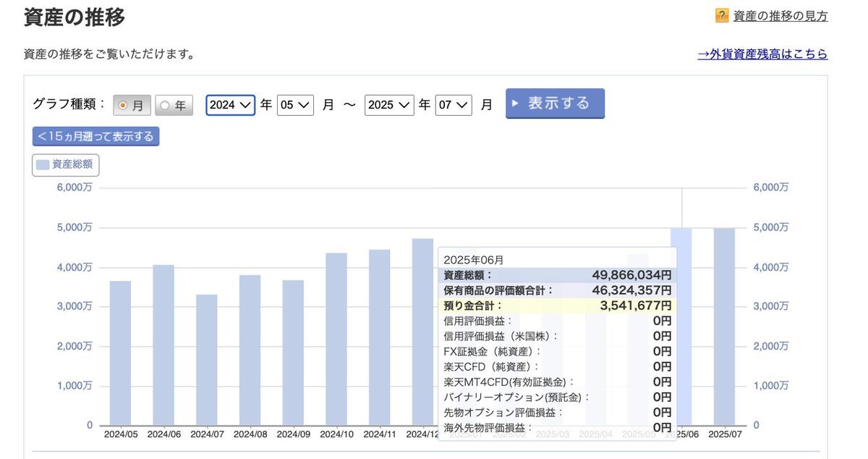
Task: Click the バイナリーオプション(預託金) tooltip row label
Action: [x=516, y=397]
